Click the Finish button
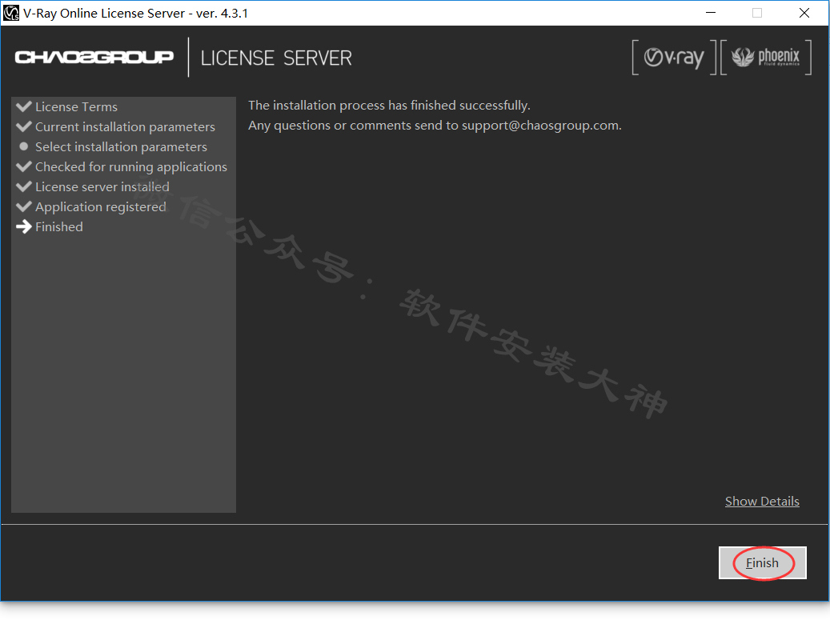Viewport: 830px width, 644px height. 762,562
